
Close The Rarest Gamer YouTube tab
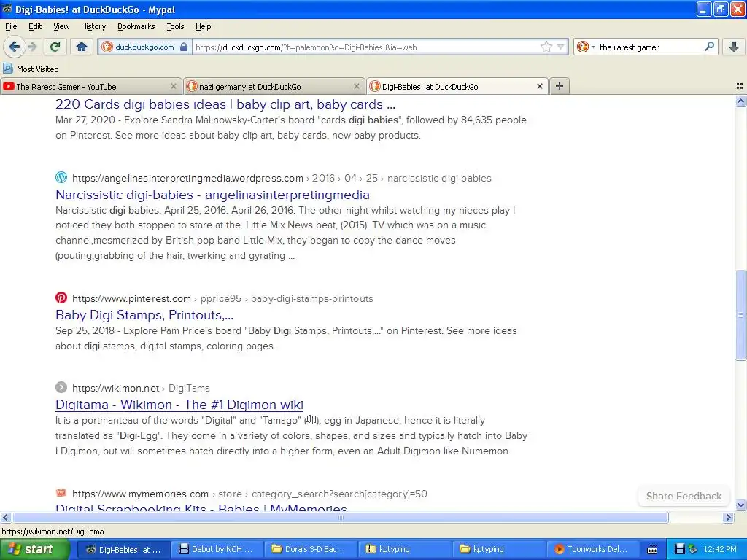coord(174,86)
